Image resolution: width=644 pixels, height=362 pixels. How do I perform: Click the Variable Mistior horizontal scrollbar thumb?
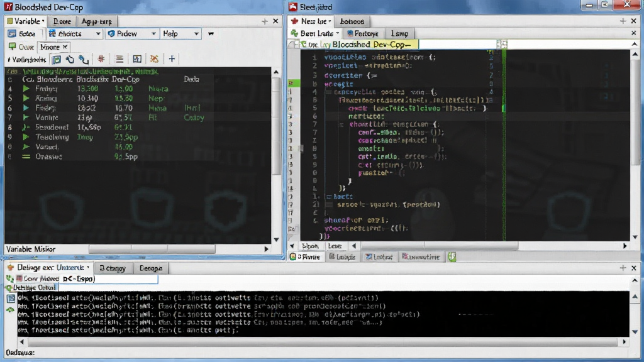[152, 249]
